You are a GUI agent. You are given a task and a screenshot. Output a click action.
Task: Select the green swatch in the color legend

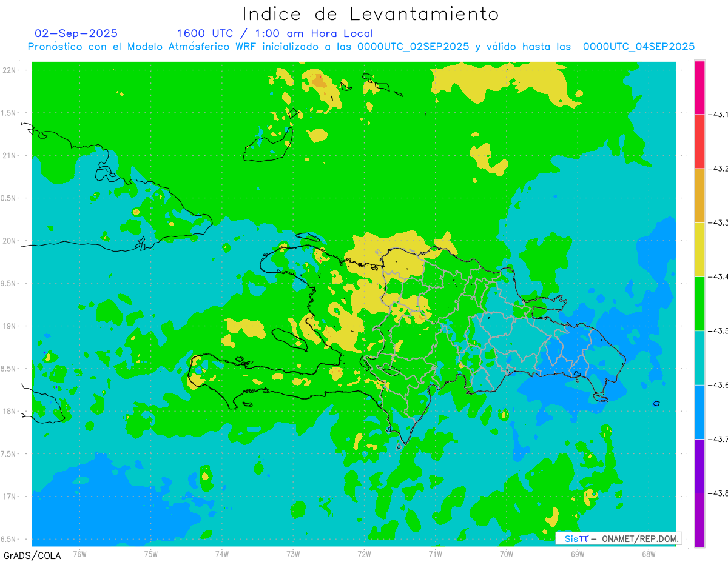699,303
